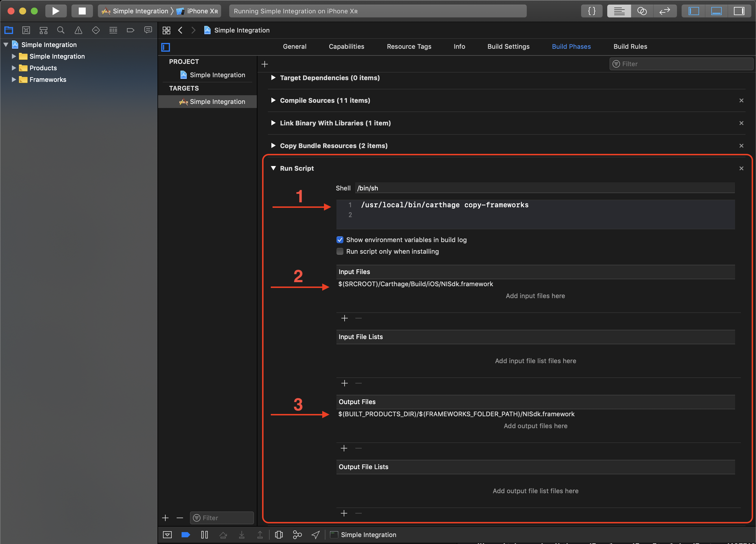756x544 pixels.
Task: Expand the Frameworks folder
Action: (x=14, y=80)
